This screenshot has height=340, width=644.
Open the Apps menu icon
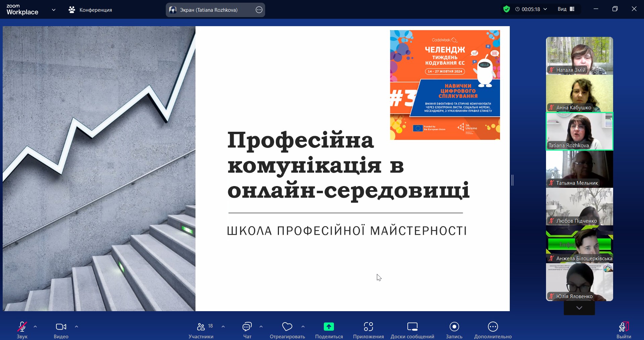pos(368,327)
